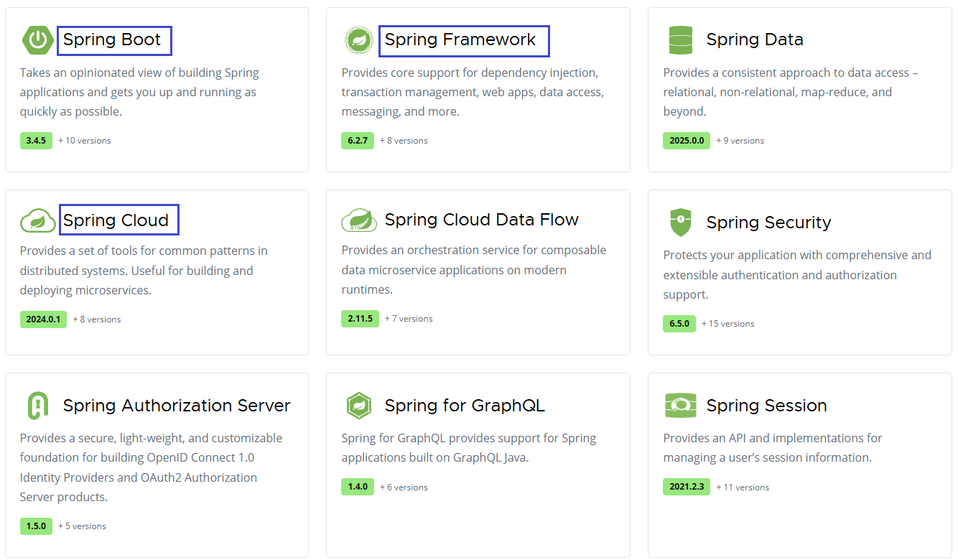Click the Spring Authorization Server lock icon
The image size is (958, 560).
click(37, 406)
